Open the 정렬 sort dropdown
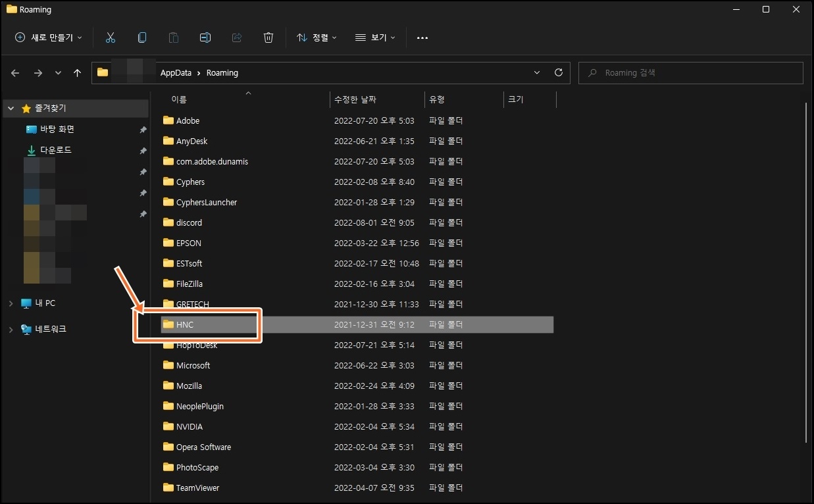Image resolution: width=814 pixels, height=504 pixels. pyautogui.click(x=317, y=38)
